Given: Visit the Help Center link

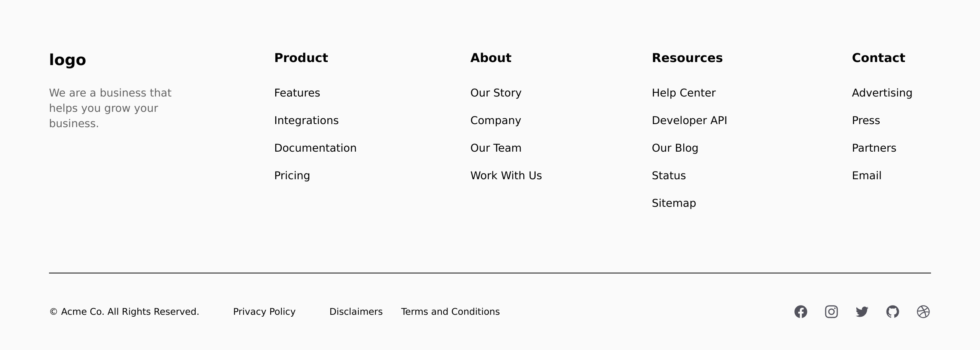Looking at the screenshot, I should 684,93.
